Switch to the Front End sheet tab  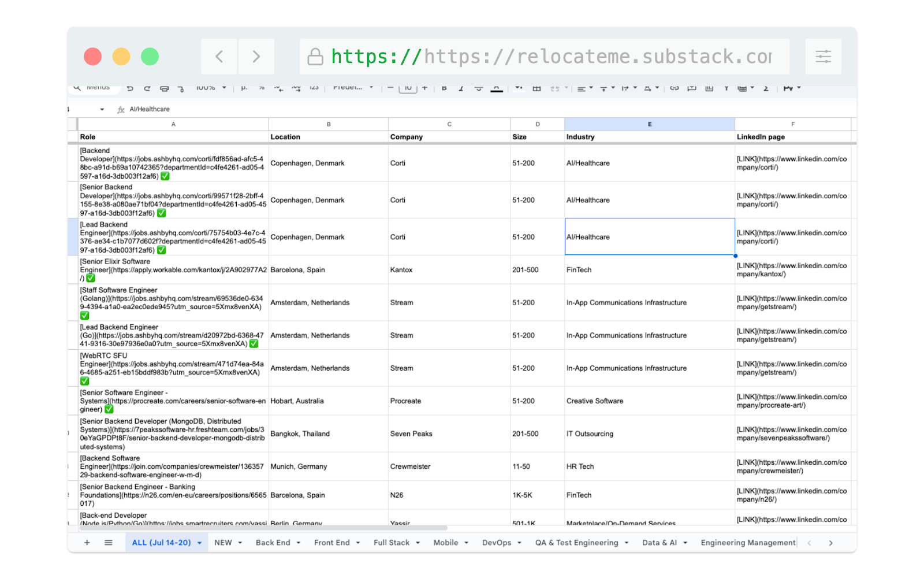[x=332, y=543]
